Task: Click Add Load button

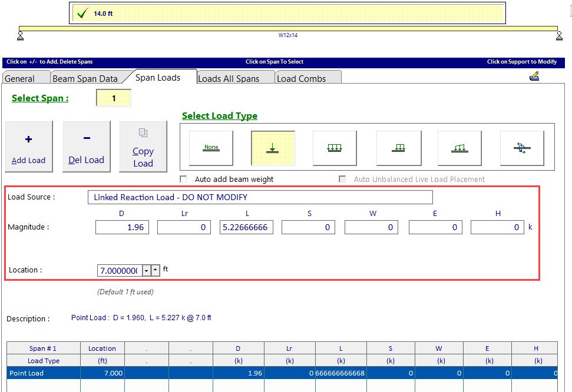Action: [x=29, y=147]
